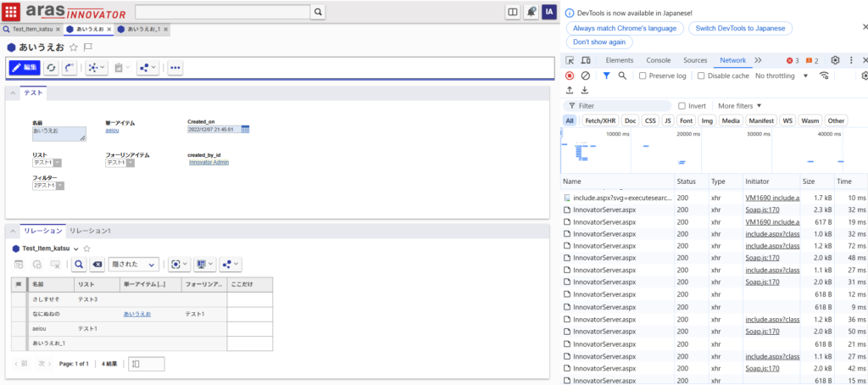This screenshot has width=868, height=385.
Task: Open the notifications bell icon
Action: point(531,12)
